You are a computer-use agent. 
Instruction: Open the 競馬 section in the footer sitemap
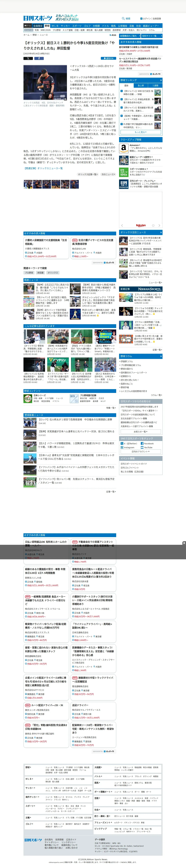[97, 783]
